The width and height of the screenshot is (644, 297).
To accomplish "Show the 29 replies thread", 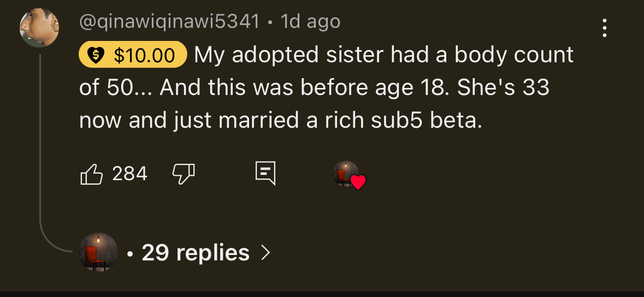I will tap(196, 252).
